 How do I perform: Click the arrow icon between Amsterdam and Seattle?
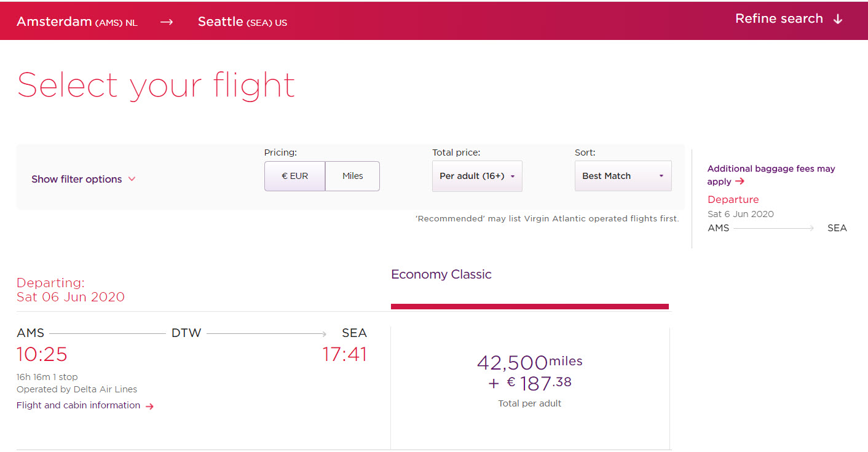[x=166, y=20]
